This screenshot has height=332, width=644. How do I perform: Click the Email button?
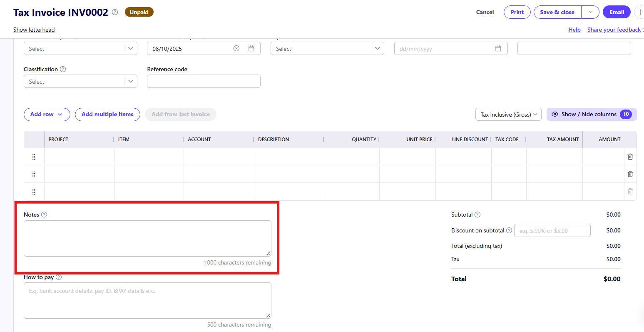point(617,12)
